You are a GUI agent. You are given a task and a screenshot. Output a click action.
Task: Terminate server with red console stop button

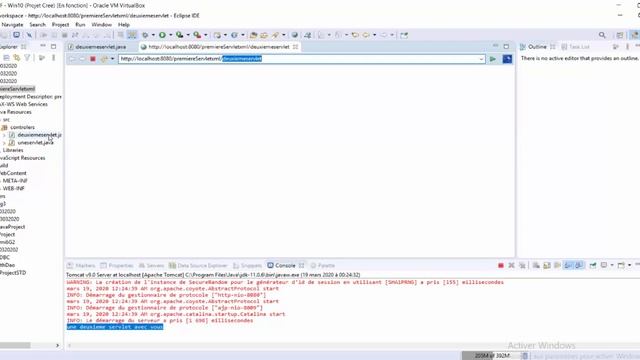501,265
